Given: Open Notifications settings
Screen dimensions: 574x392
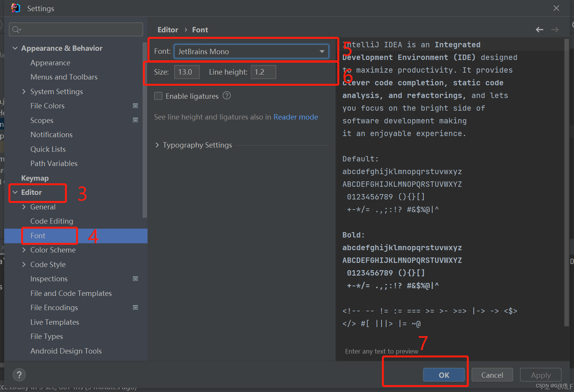Looking at the screenshot, I should [51, 135].
